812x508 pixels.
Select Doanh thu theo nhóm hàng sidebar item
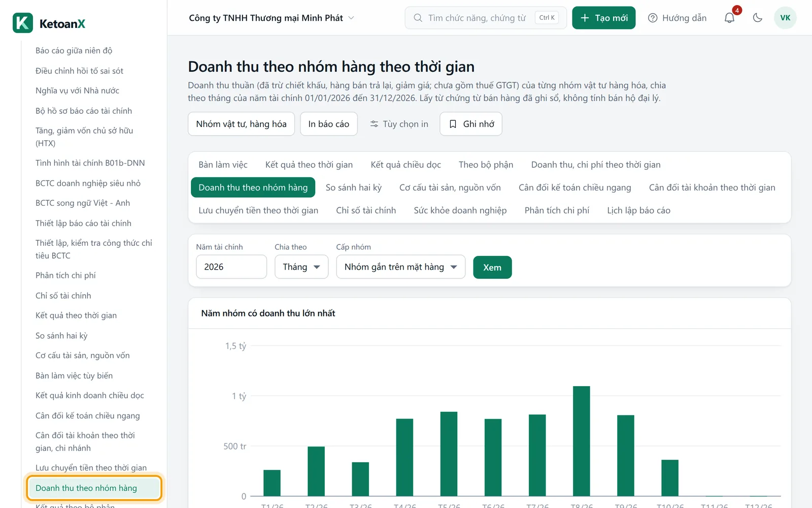[x=94, y=488]
